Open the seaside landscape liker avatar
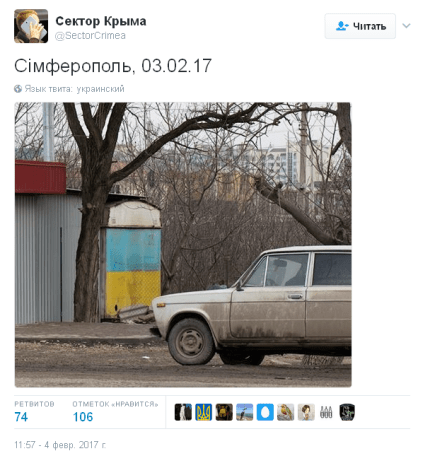The height and width of the screenshot is (451, 430). coord(244,412)
